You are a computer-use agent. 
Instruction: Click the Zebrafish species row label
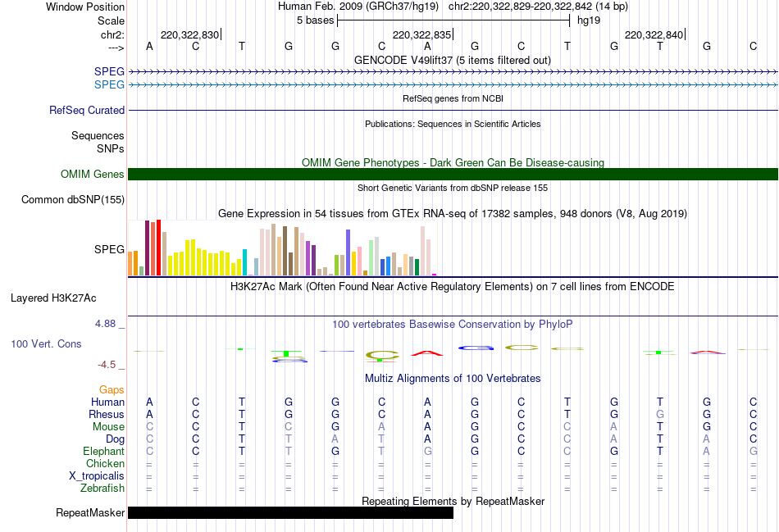point(102,489)
